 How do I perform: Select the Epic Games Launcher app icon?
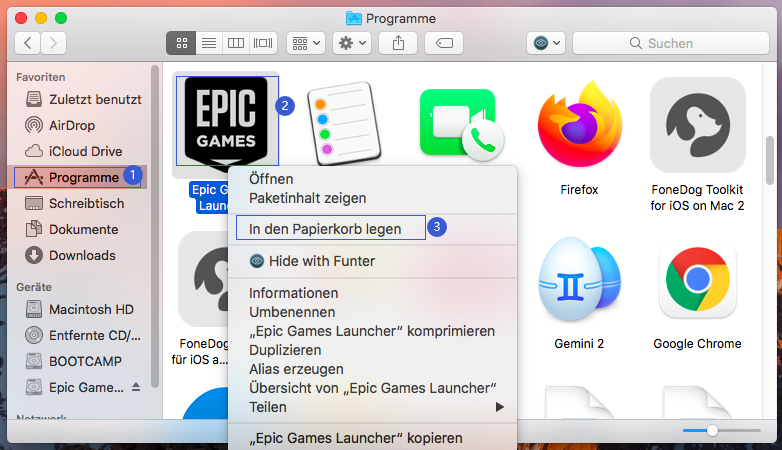point(226,121)
